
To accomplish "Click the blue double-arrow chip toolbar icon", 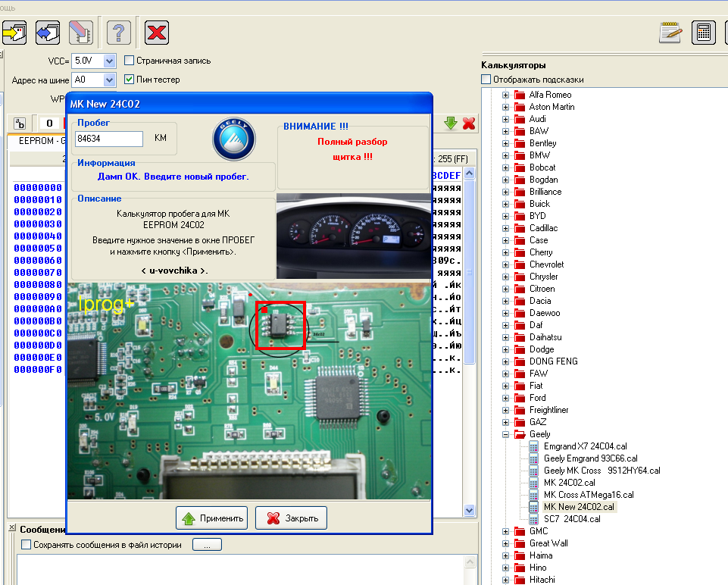I will click(48, 33).
